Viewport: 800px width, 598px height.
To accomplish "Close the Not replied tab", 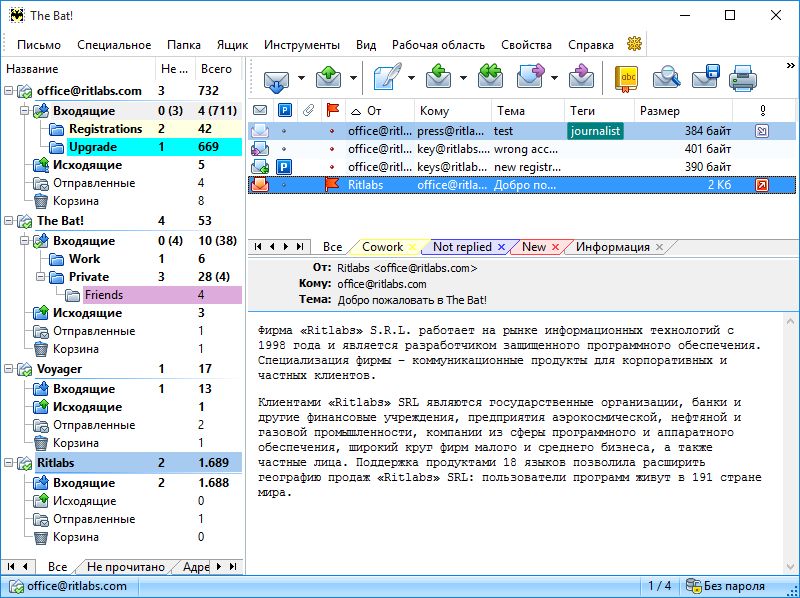I will [x=501, y=247].
